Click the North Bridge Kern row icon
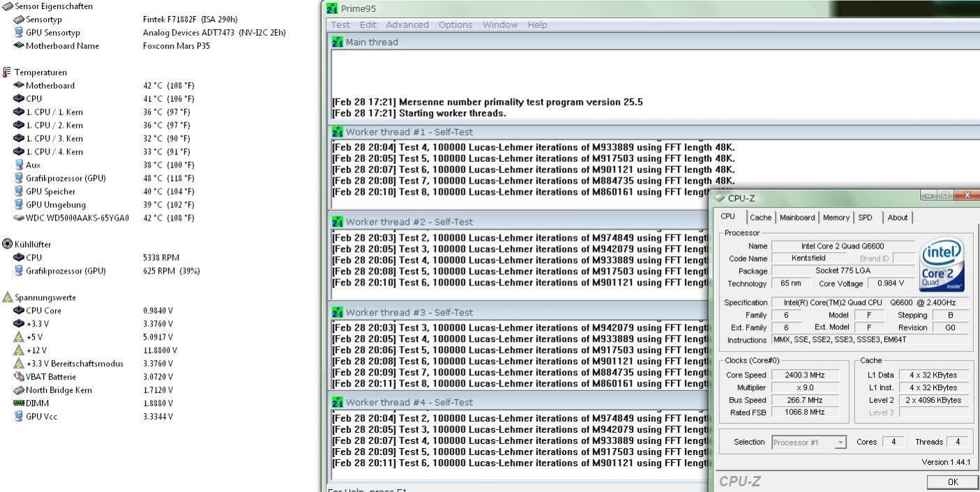This screenshot has height=492, width=980. (x=19, y=390)
